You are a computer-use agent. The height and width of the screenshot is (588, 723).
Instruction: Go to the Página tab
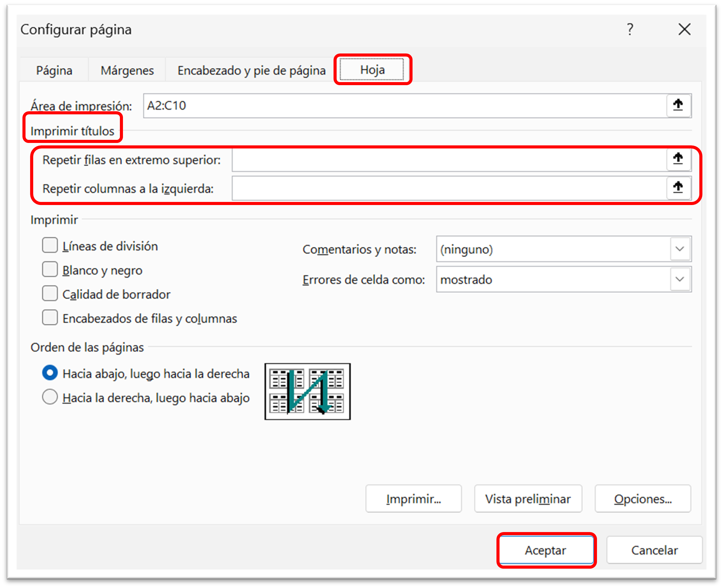[54, 70]
